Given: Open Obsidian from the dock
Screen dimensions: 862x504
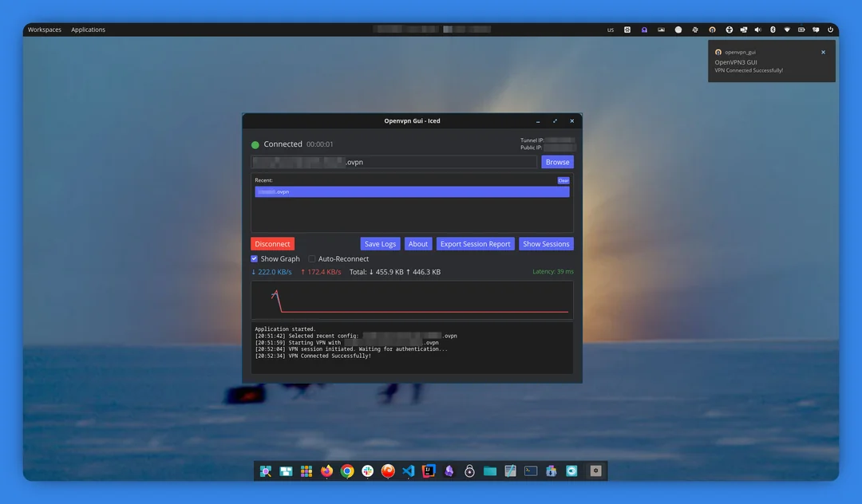Looking at the screenshot, I should click(449, 471).
